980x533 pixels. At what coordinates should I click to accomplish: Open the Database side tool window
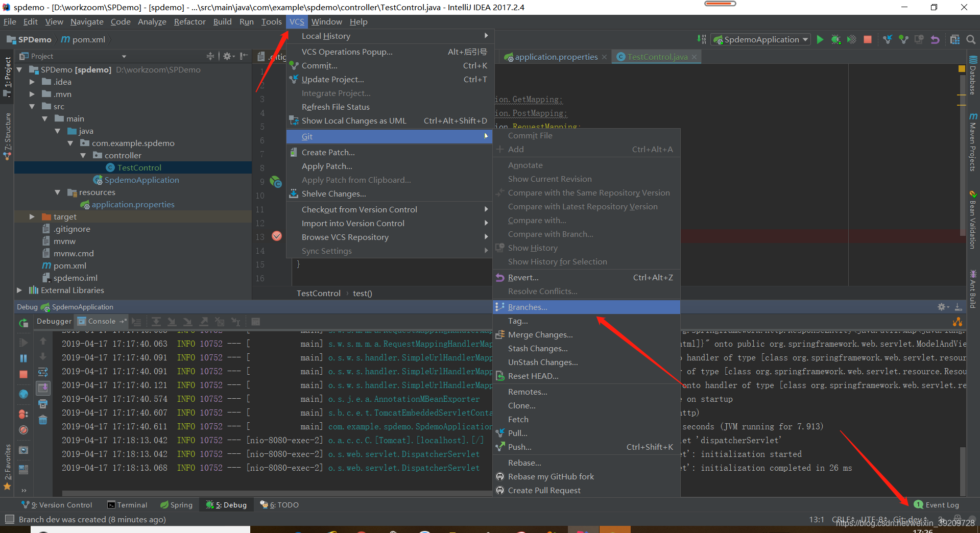[973, 76]
